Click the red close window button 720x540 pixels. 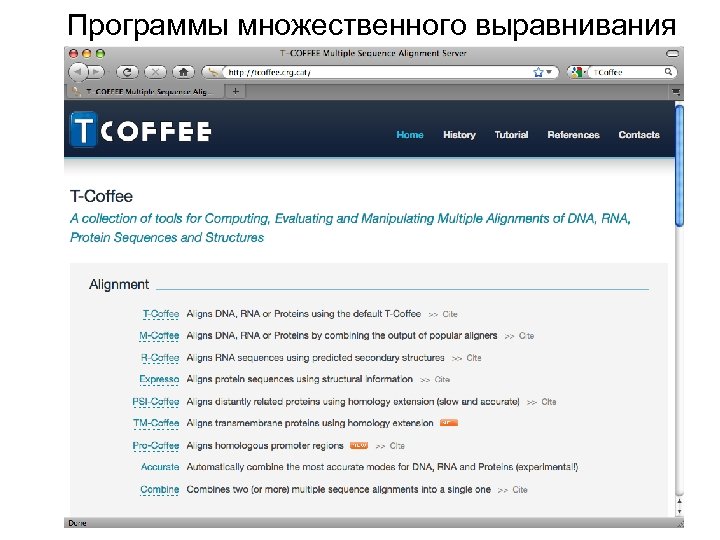click(x=73, y=54)
